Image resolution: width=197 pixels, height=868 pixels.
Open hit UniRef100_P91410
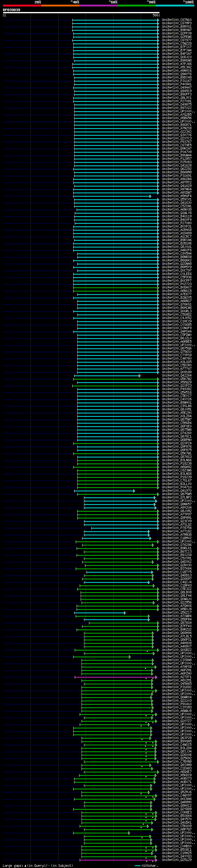point(176,704)
